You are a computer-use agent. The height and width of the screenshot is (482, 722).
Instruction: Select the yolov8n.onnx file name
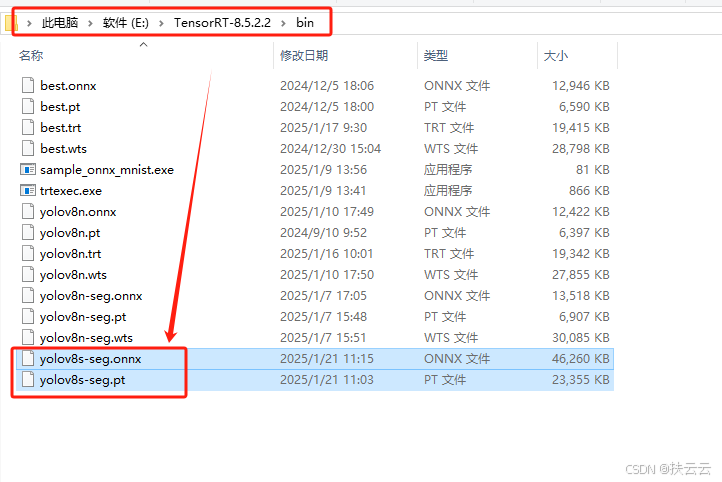[x=78, y=212]
